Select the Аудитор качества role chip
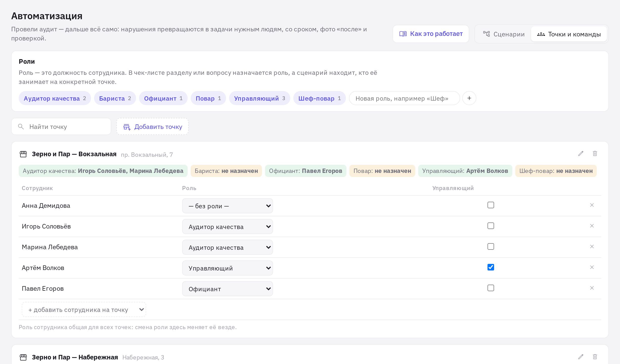Image resolution: width=620 pixels, height=364 pixels. 55,98
